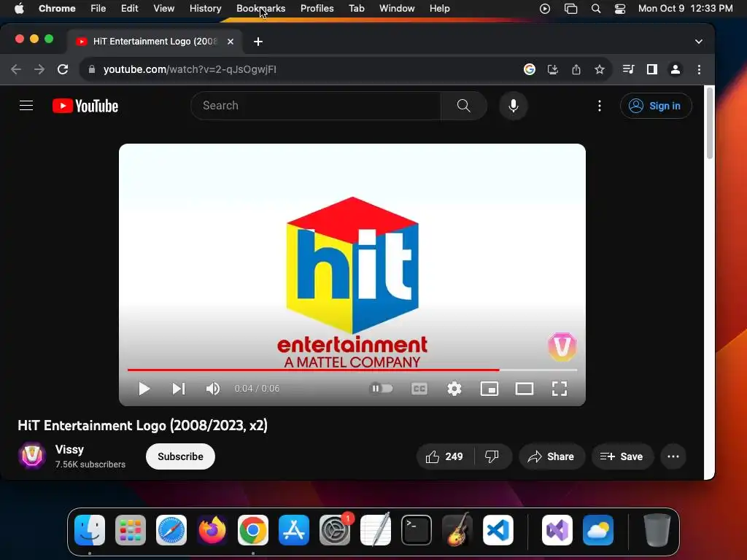
Task: Close the HiT Entertainment Logo tab
Action: pos(231,42)
